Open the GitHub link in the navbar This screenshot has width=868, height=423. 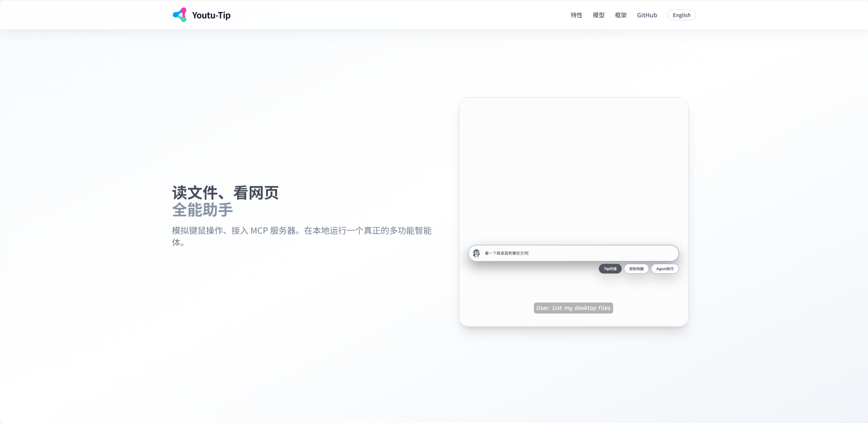(x=647, y=15)
